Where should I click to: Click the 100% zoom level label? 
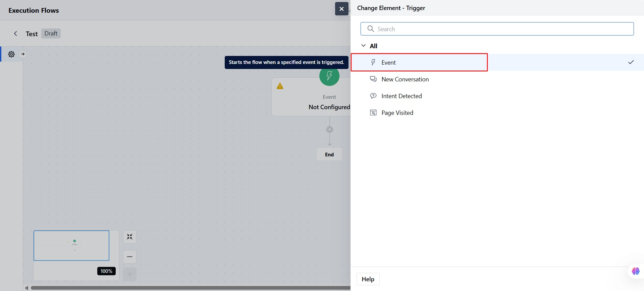pos(106,271)
